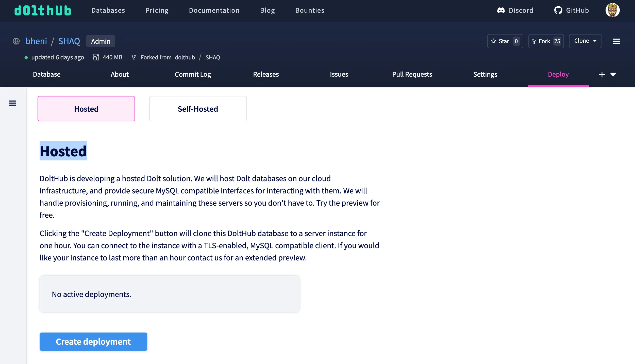Switch to the Commit Log tab
The height and width of the screenshot is (364, 635).
pos(193,74)
